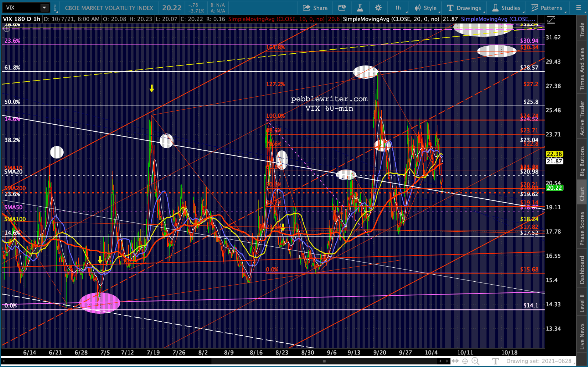Switch to the Live News side tab
The image size is (588, 367).
(x=582, y=336)
